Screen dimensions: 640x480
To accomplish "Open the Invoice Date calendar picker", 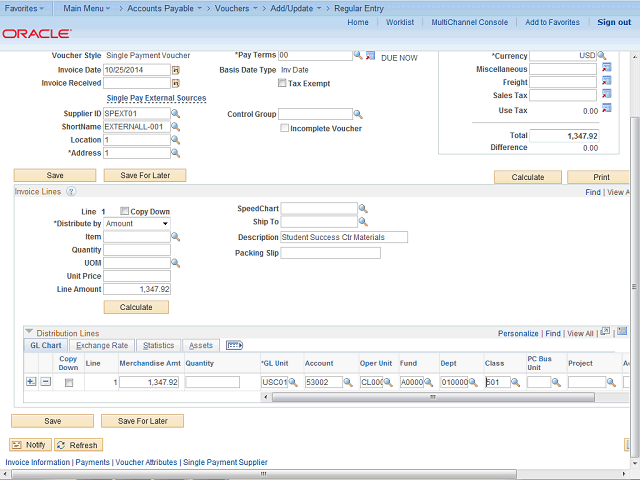I will pos(175,70).
